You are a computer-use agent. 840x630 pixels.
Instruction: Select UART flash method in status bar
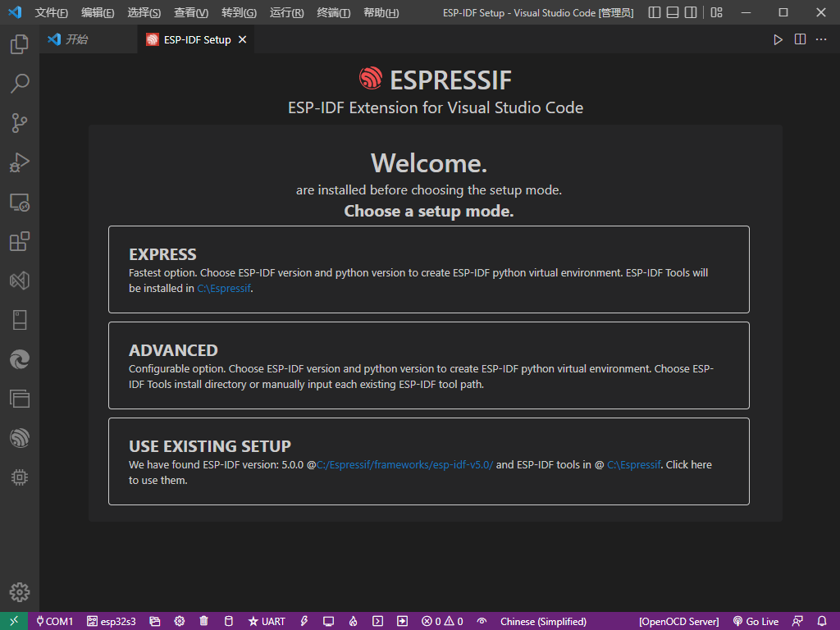pos(267,622)
